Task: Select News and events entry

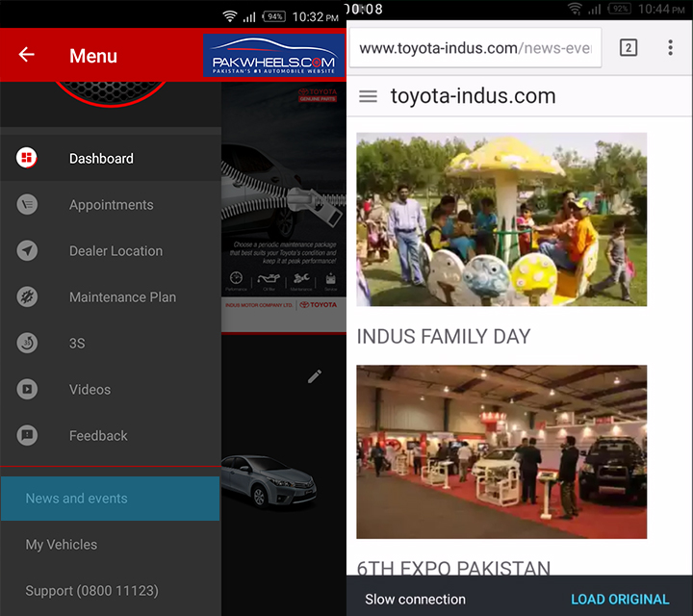Action: (x=110, y=498)
